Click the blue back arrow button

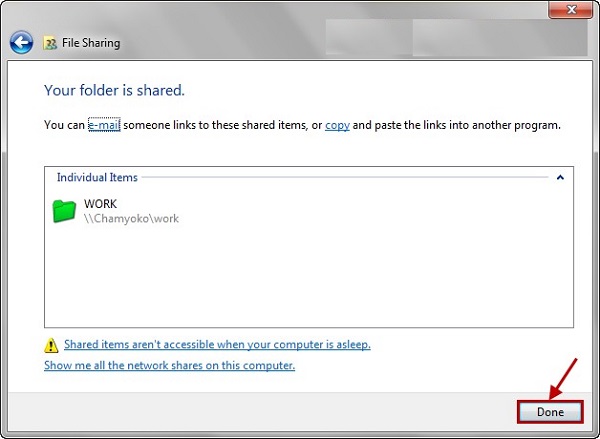pos(21,43)
